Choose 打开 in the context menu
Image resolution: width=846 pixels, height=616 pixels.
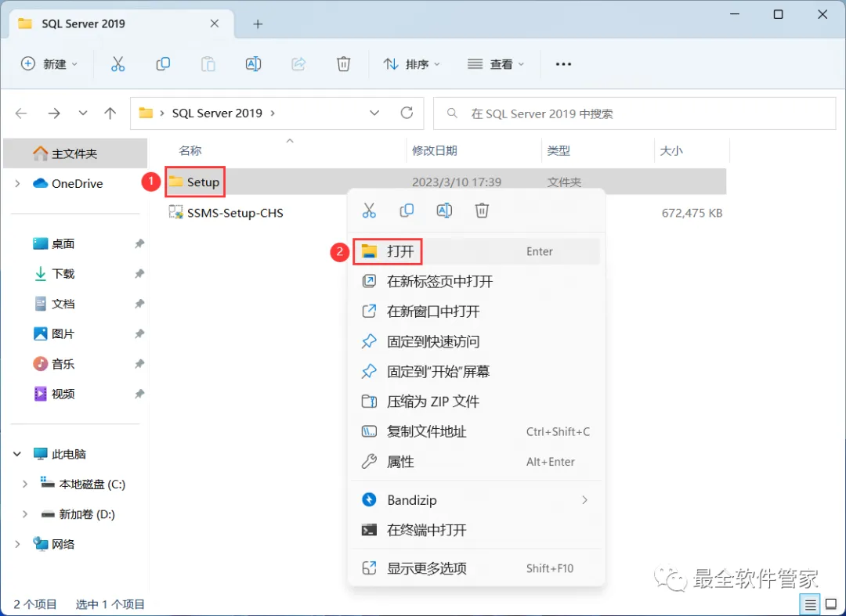pyautogui.click(x=476, y=251)
